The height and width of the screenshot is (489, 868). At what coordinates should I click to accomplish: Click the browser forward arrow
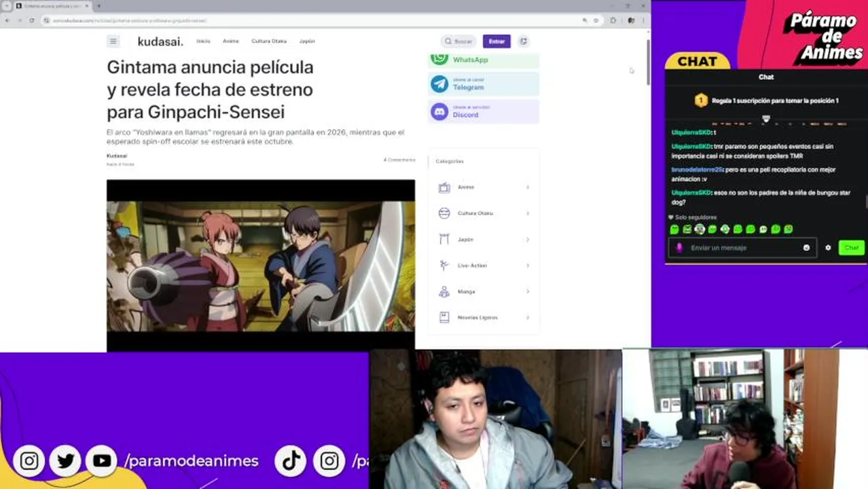(20, 20)
